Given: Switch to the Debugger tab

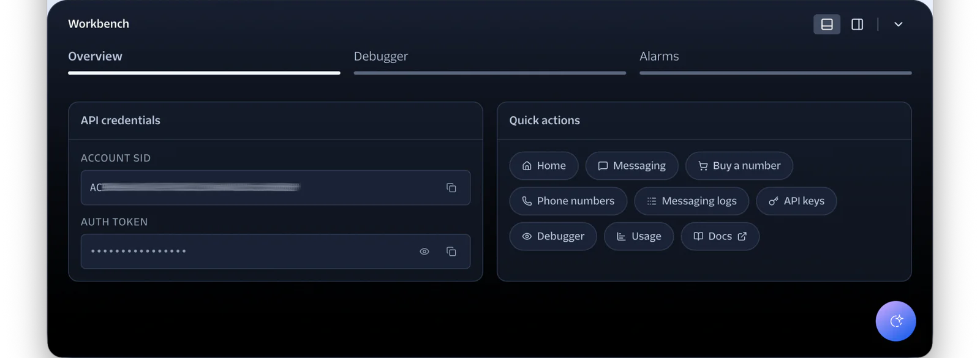Looking at the screenshot, I should 490,61.
